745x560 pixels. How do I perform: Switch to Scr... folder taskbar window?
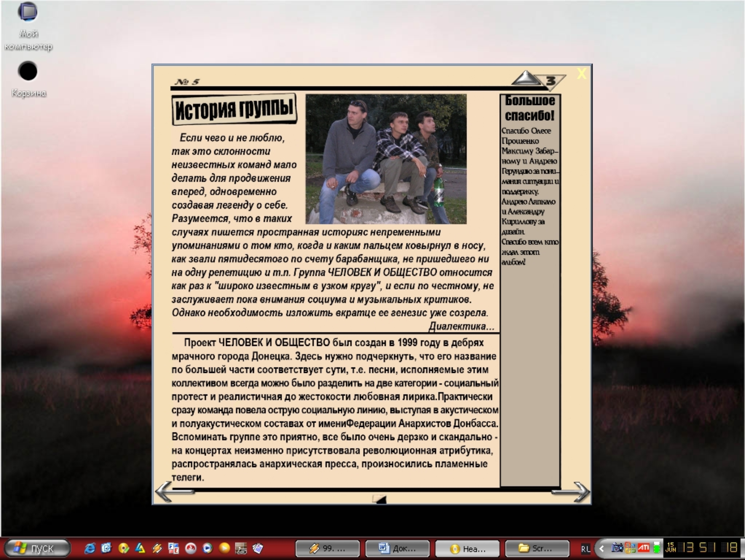coord(537,548)
